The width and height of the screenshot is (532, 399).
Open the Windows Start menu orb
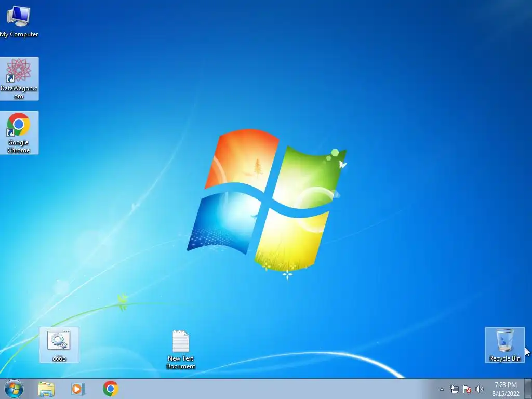tap(14, 389)
